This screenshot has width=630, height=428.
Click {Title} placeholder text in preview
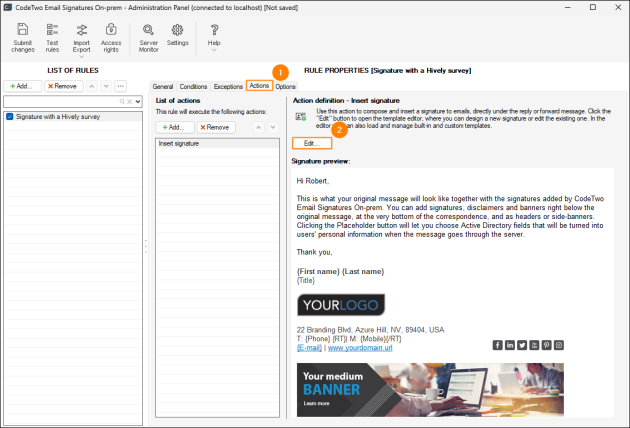pyautogui.click(x=306, y=281)
